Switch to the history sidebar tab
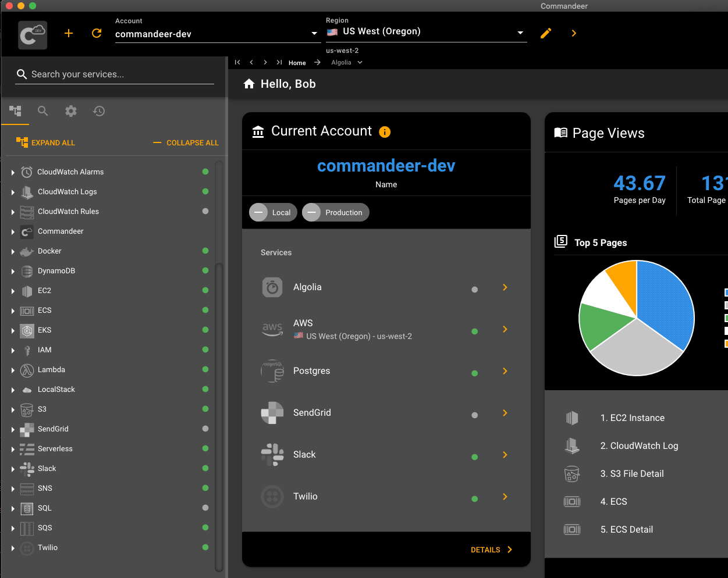This screenshot has height=578, width=728. [x=99, y=110]
